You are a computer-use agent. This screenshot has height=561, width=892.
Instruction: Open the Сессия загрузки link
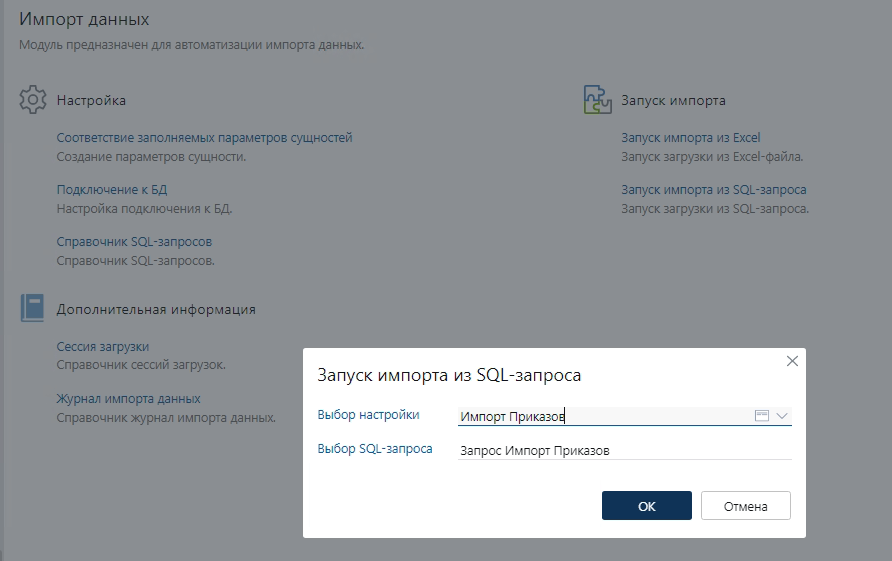click(102, 346)
